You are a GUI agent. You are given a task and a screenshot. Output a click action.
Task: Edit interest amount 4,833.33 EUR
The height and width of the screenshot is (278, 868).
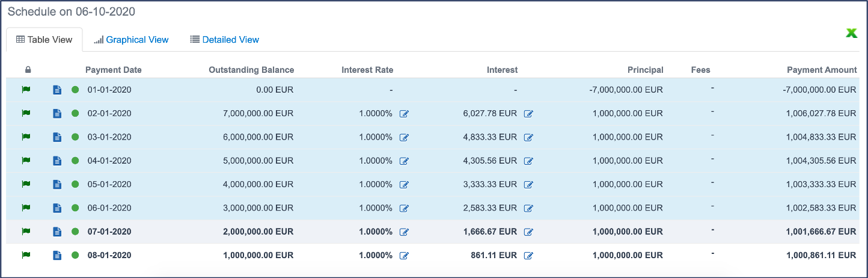pyautogui.click(x=528, y=137)
